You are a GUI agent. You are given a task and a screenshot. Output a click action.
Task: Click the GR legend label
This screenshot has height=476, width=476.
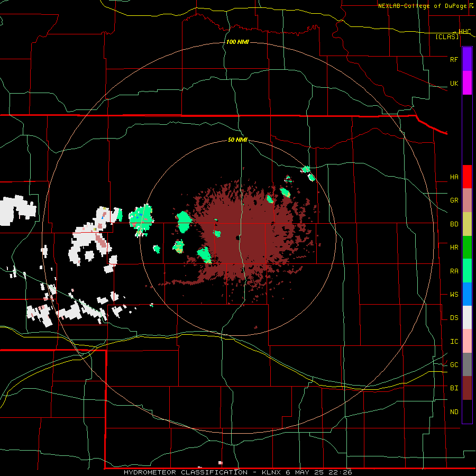[454, 200]
